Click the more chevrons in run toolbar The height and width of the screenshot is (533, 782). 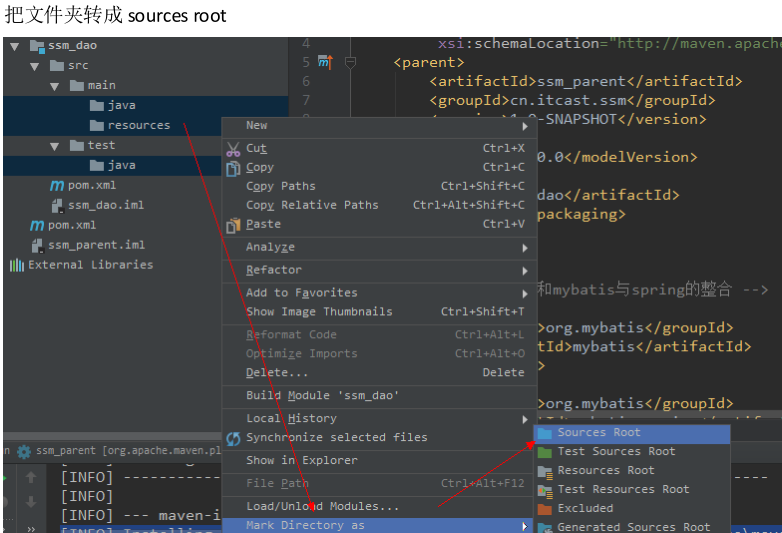click(x=31, y=529)
